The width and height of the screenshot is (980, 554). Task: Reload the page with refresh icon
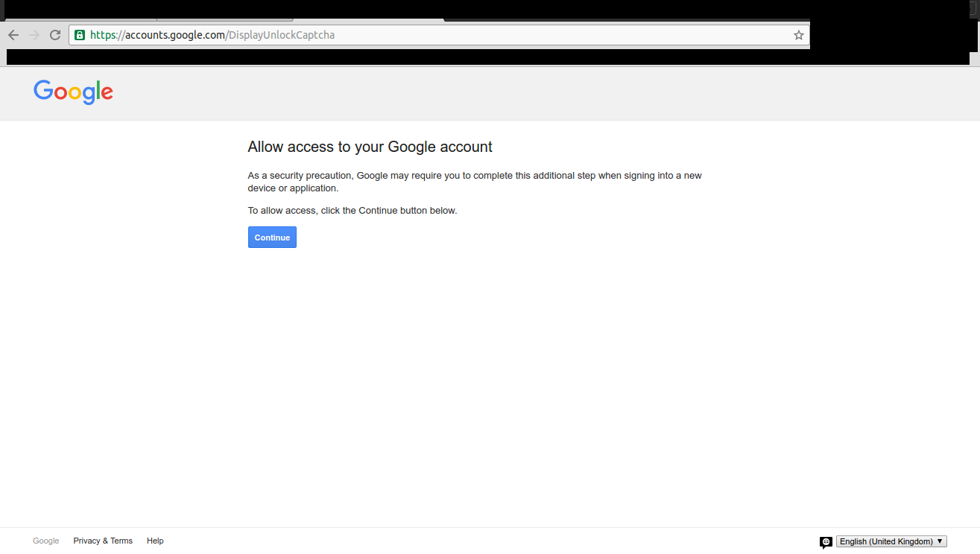coord(55,35)
